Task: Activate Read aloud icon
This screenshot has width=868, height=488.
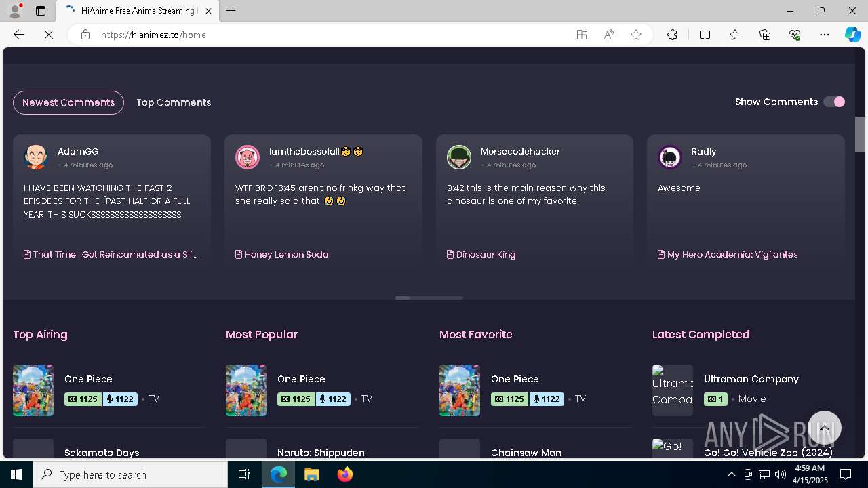Action: point(609,35)
